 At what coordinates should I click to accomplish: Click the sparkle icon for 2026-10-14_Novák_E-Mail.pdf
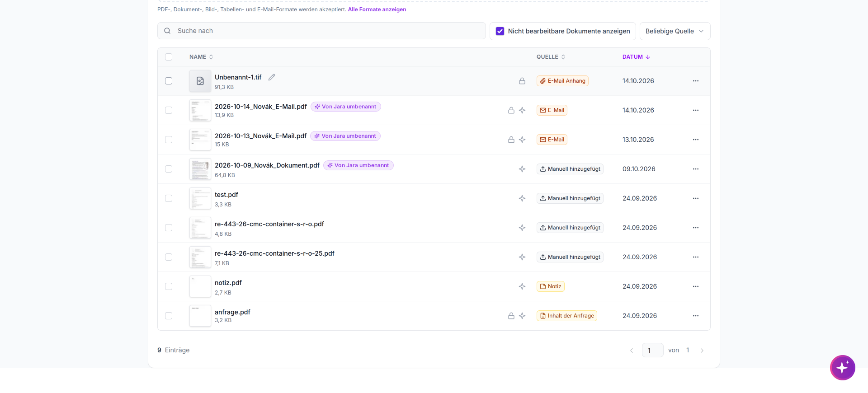pyautogui.click(x=522, y=110)
